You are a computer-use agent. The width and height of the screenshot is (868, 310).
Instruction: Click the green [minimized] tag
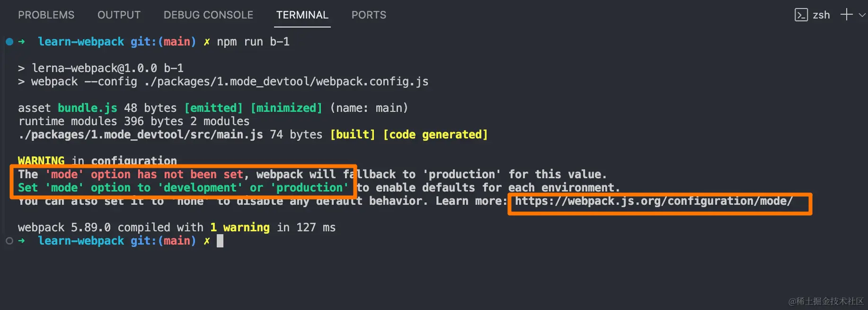286,108
